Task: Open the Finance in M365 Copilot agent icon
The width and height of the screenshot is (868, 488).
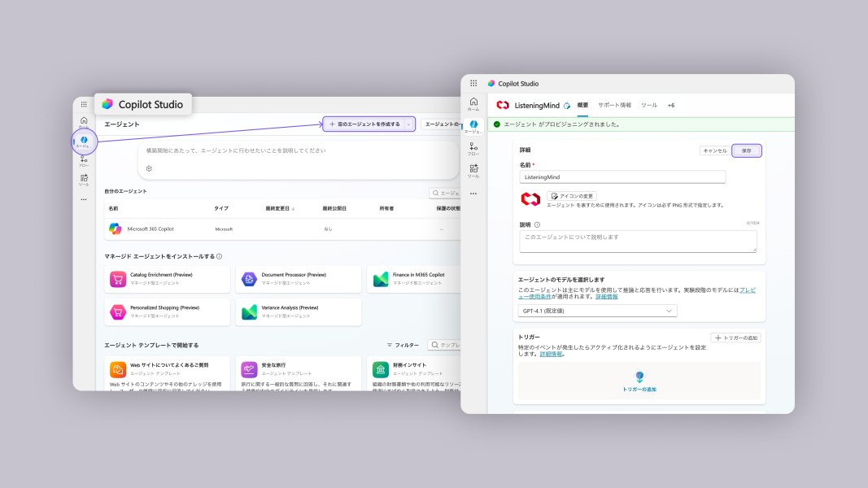Action: pos(379,278)
